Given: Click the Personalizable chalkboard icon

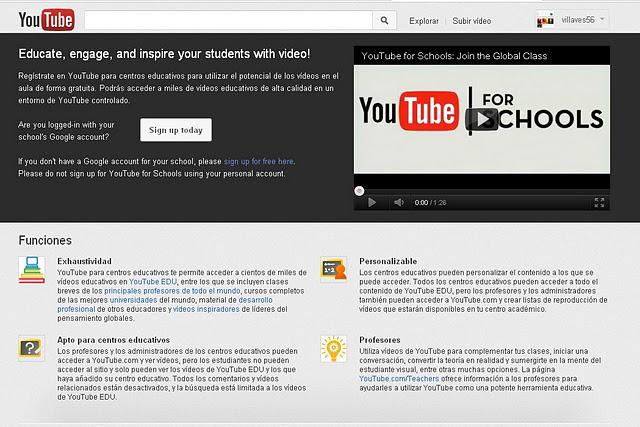Looking at the screenshot, I should [x=333, y=269].
